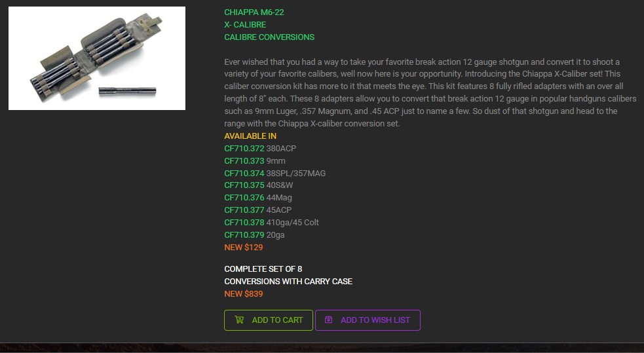644x353 pixels.
Task: Pick the CF710.376 44Mag code
Action: point(258,198)
